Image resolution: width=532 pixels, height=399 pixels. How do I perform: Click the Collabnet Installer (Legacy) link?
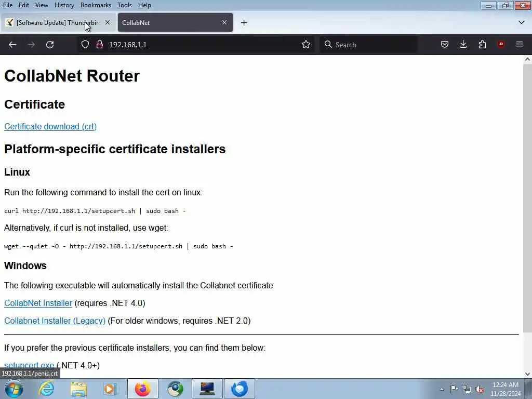point(55,321)
